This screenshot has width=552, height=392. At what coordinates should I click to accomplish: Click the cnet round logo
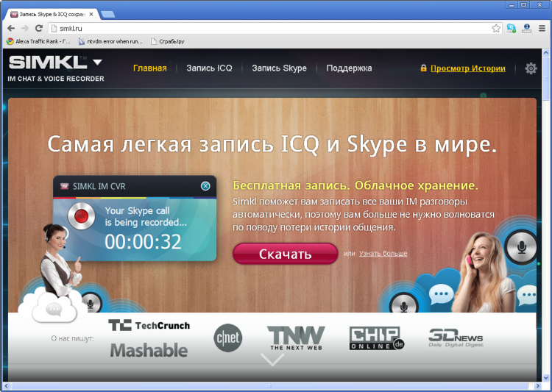[227, 338]
